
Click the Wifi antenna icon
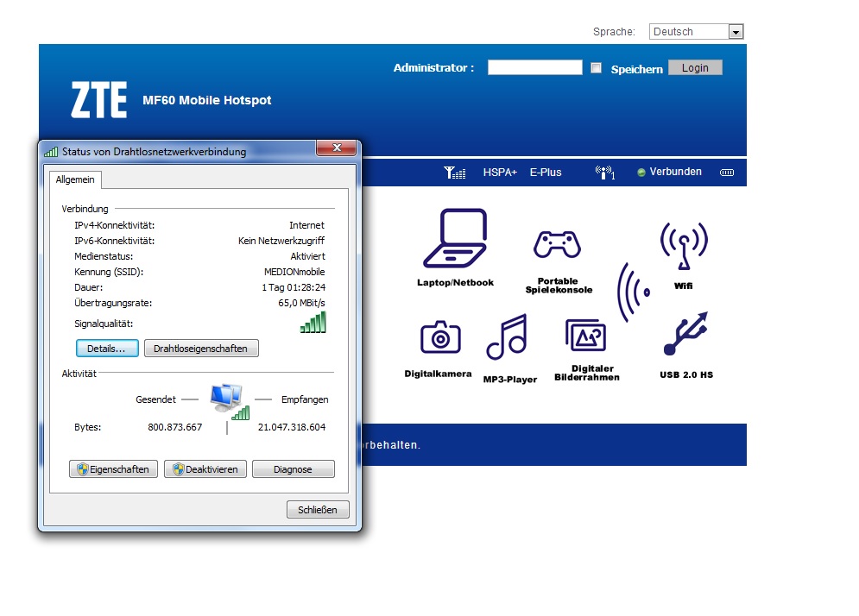pyautogui.click(x=683, y=247)
